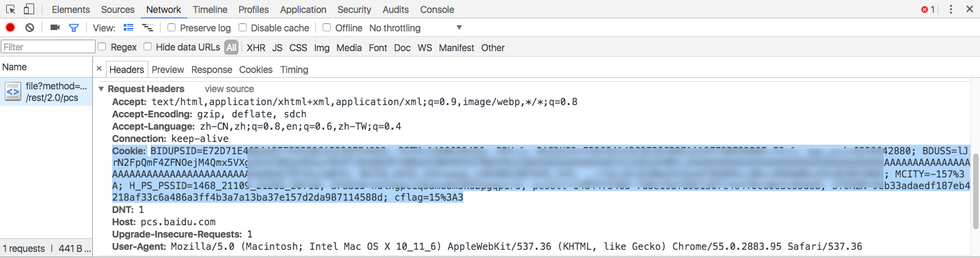The image size is (980, 258).
Task: Select the file?method request in the list
Action: point(46,91)
